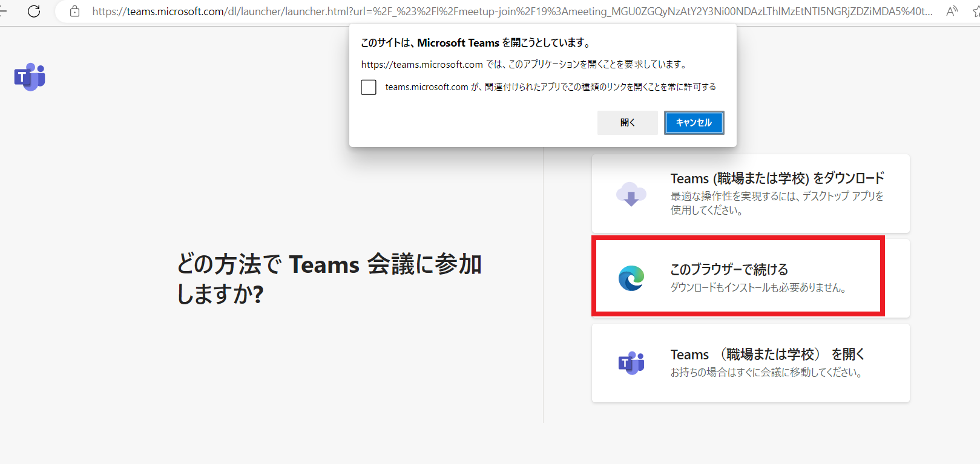
Task: Click the dialog text starting "https://teams.microsoft.com では"
Action: (x=524, y=64)
